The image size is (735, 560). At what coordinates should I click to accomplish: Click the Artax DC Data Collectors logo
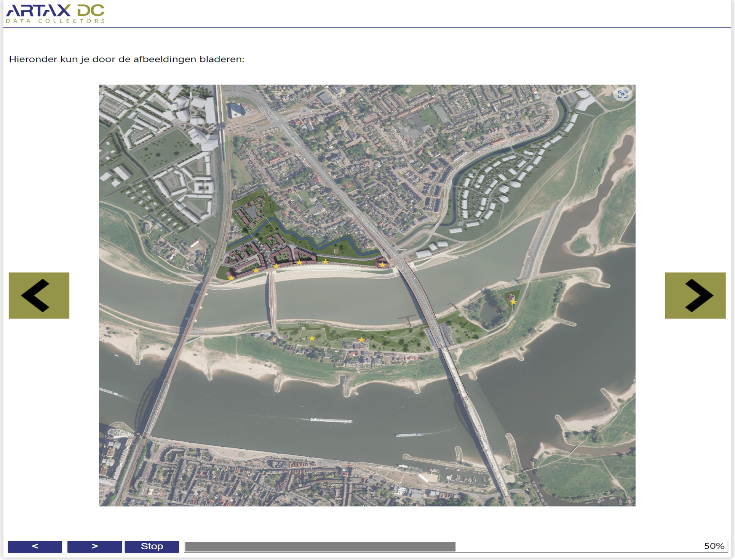(x=55, y=14)
